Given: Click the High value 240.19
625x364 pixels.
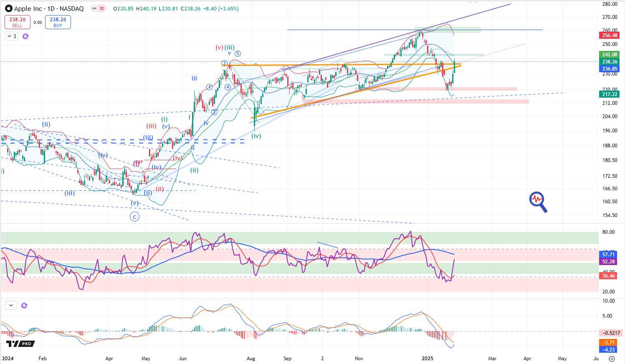Looking at the screenshot, I should 148,8.
